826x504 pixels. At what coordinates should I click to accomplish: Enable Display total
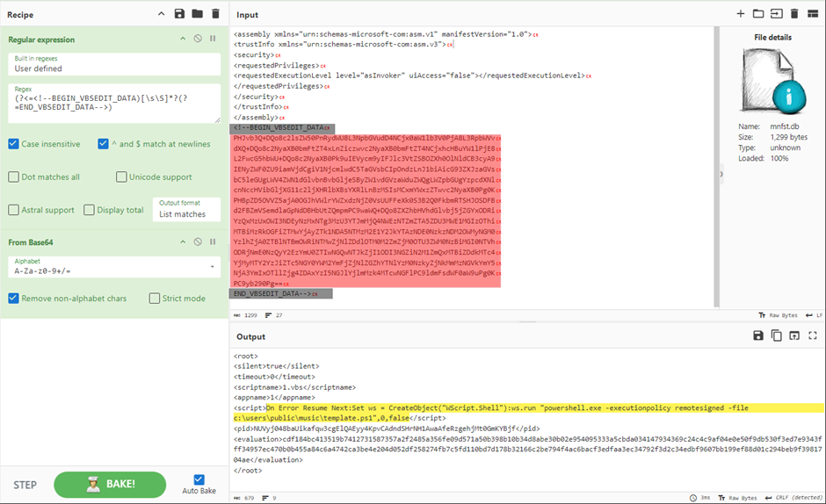point(89,210)
